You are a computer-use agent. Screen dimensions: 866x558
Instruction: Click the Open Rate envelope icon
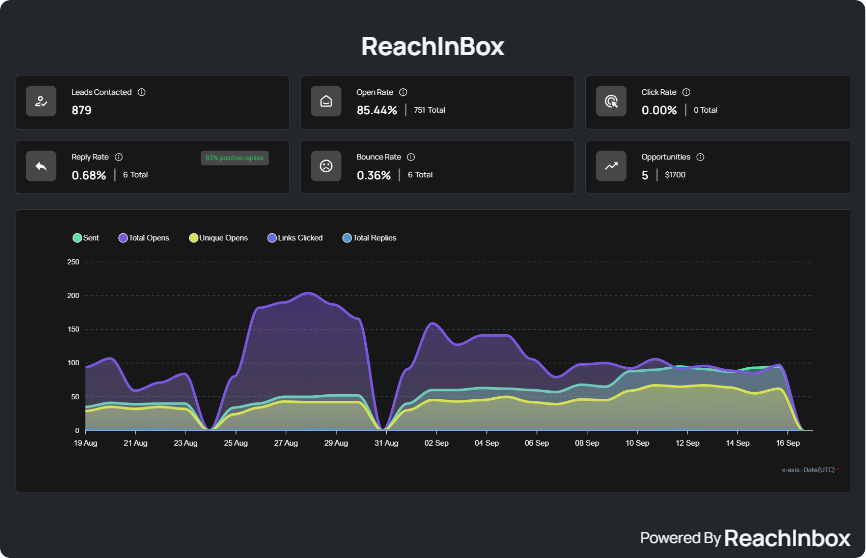[x=326, y=101]
